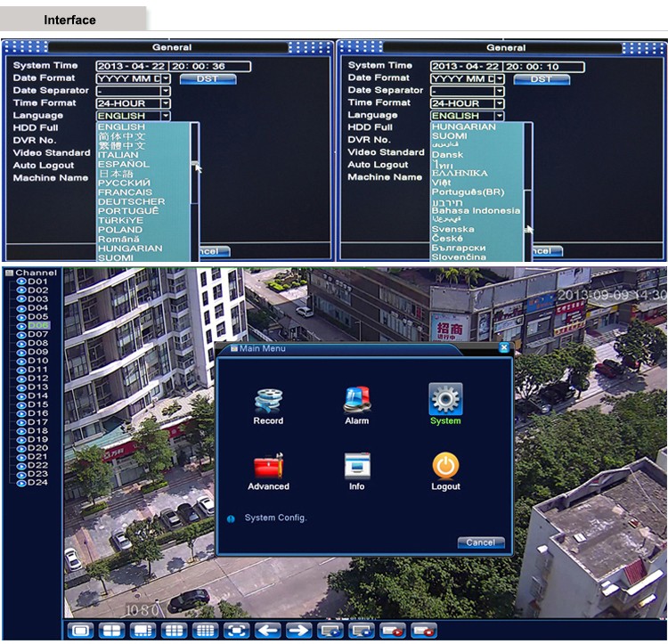Viewport: 668px width, 644px height.
Task: Click the next page right-arrow icon
Action: click(298, 631)
